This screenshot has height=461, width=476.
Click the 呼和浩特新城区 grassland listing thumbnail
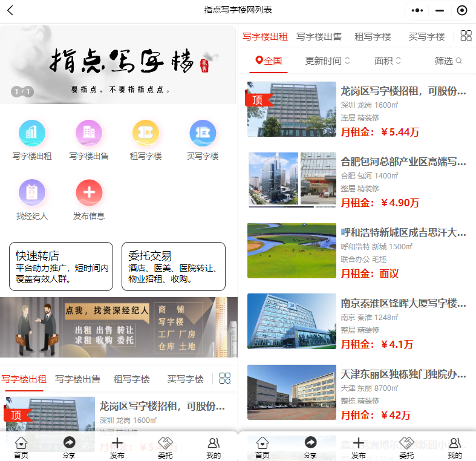[292, 250]
